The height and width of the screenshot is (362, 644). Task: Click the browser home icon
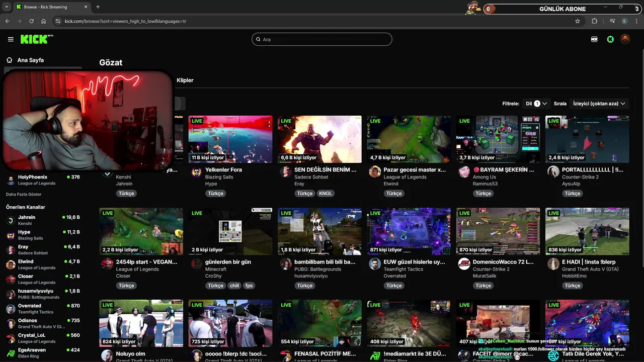click(x=44, y=21)
